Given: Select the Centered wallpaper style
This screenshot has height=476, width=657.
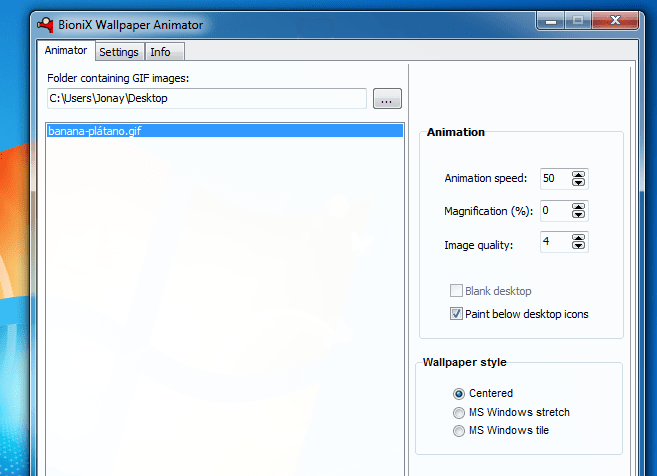Looking at the screenshot, I should coord(459,394).
